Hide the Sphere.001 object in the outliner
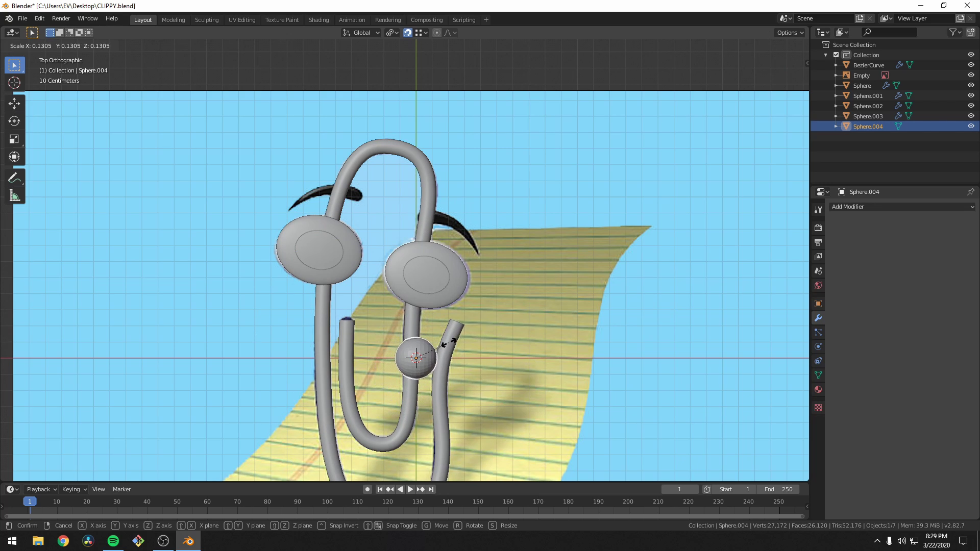The height and width of the screenshot is (551, 980). pos(970,95)
